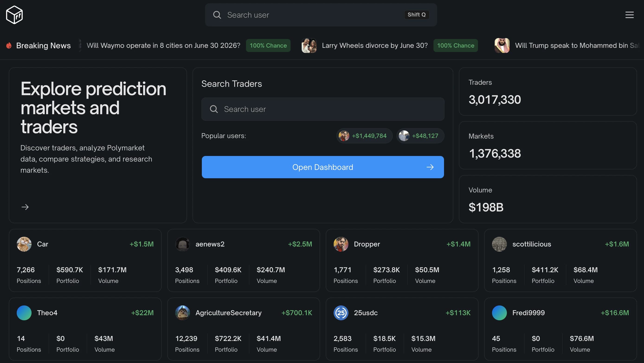Click the Breaking News label

pyautogui.click(x=43, y=45)
